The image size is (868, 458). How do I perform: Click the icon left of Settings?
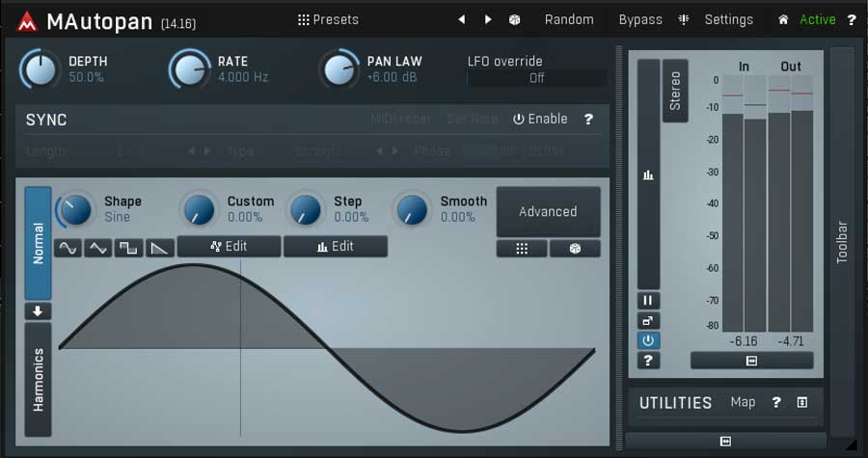click(684, 20)
